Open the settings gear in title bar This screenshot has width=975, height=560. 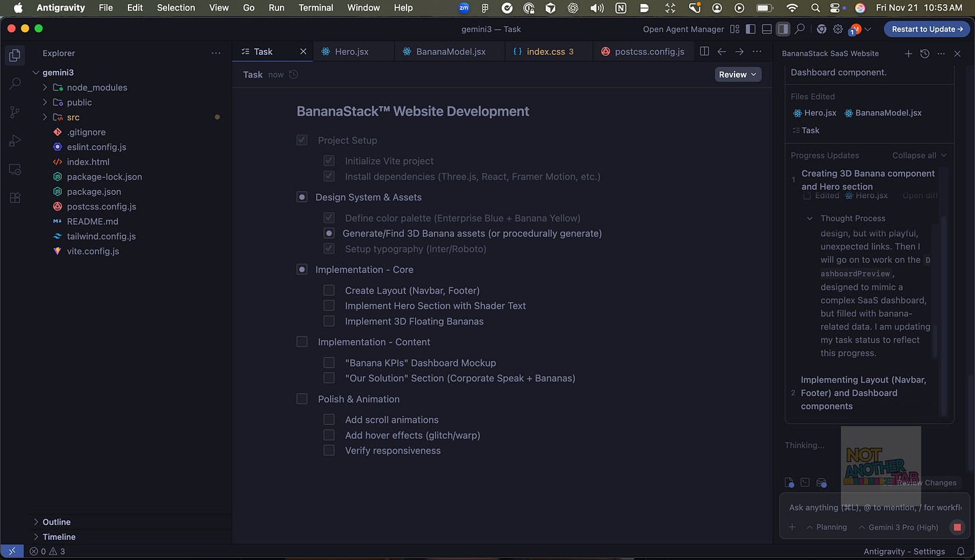(x=838, y=29)
